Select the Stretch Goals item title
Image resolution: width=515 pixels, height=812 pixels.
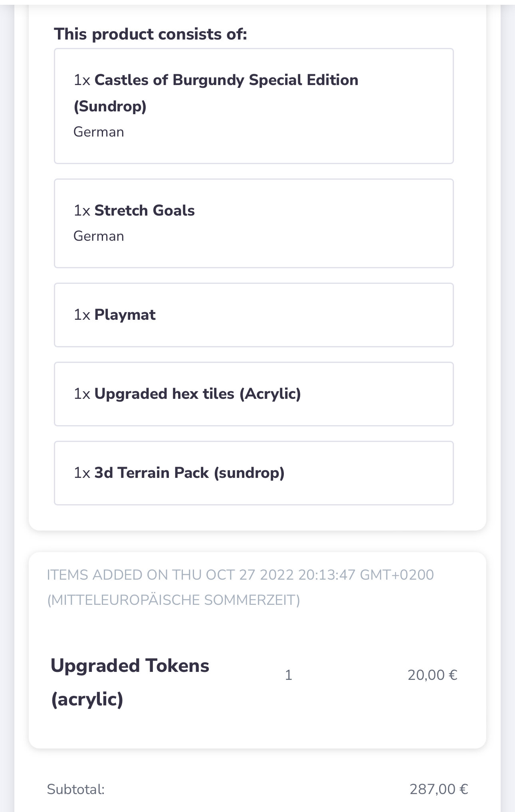click(144, 210)
